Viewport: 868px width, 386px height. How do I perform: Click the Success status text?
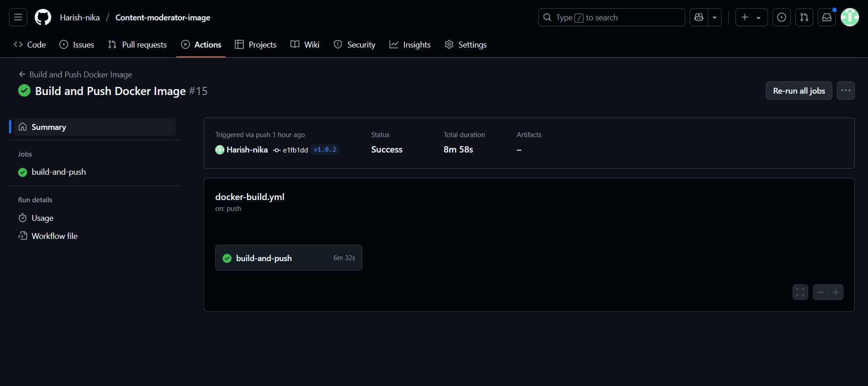(x=387, y=150)
